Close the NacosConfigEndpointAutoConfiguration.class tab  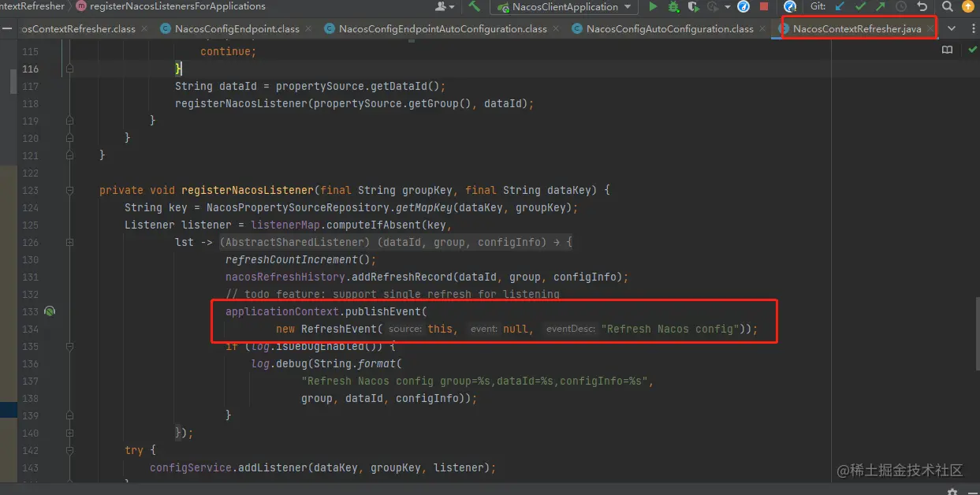[x=556, y=29]
